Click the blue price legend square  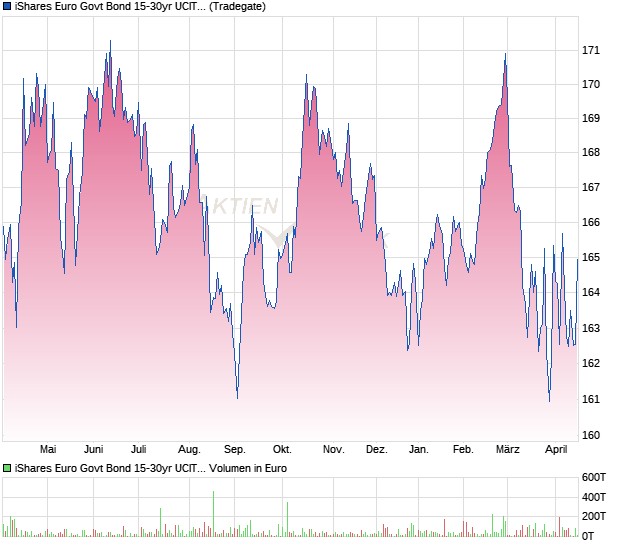tap(7, 6)
